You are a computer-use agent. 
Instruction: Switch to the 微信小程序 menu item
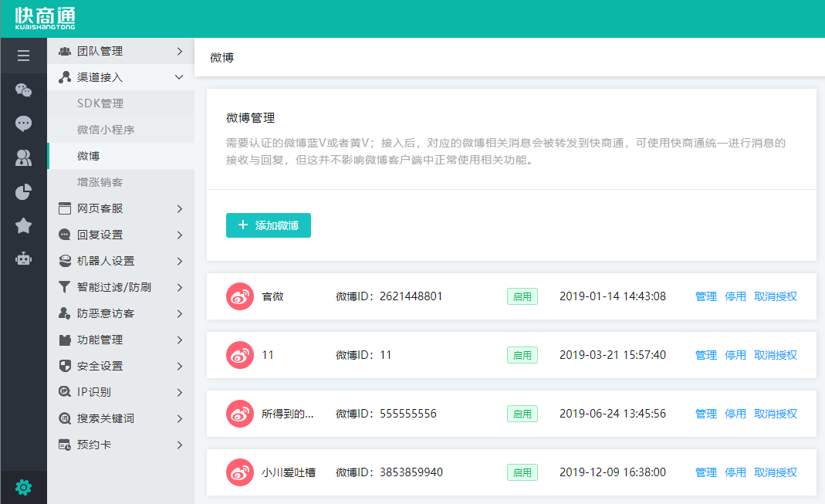[100, 129]
